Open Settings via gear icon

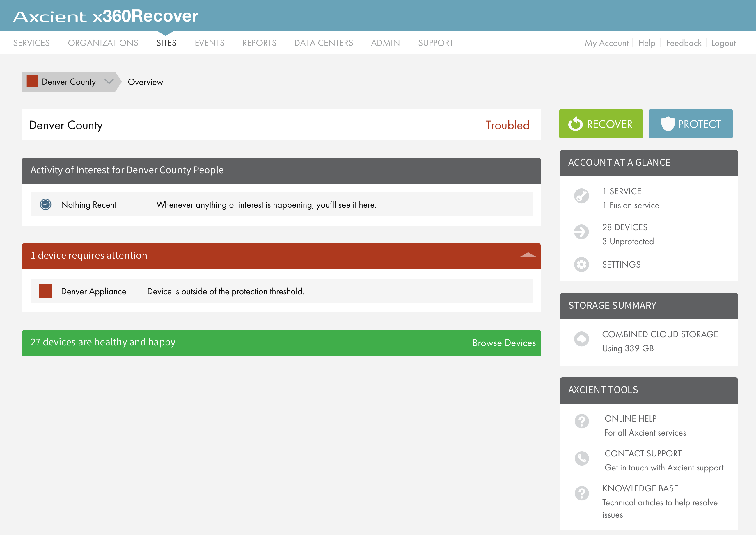(x=581, y=264)
